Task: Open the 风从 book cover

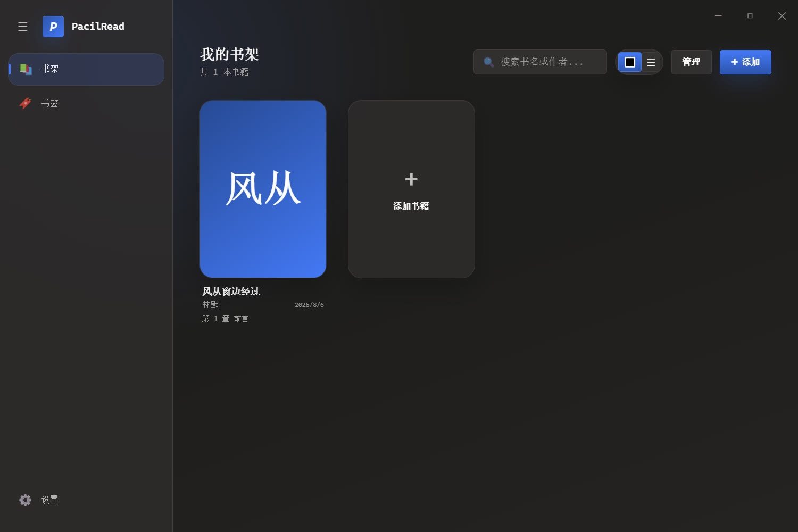Action: tap(263, 189)
